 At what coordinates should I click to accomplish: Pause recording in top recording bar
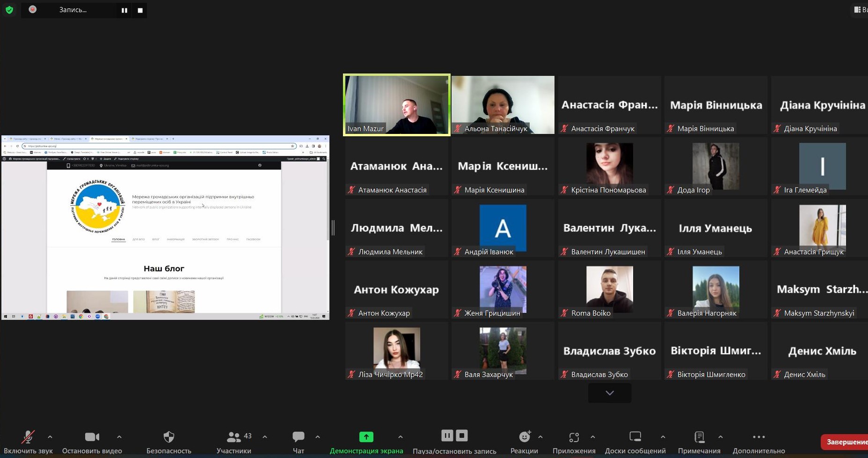tap(124, 10)
